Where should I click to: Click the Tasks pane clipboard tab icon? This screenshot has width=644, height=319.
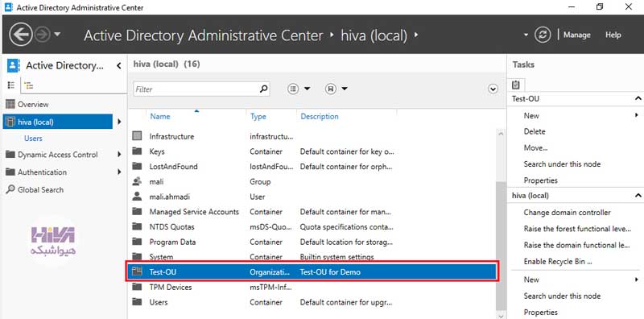point(516,85)
